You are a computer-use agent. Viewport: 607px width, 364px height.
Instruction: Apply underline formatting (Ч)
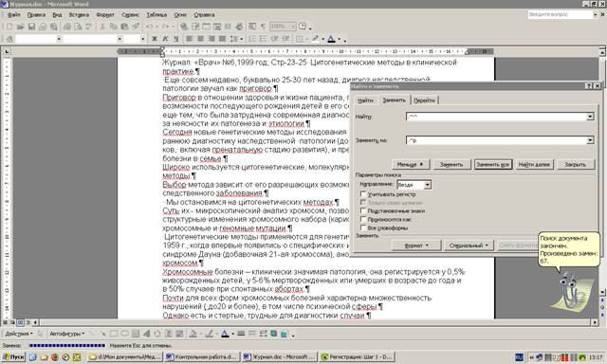point(176,39)
